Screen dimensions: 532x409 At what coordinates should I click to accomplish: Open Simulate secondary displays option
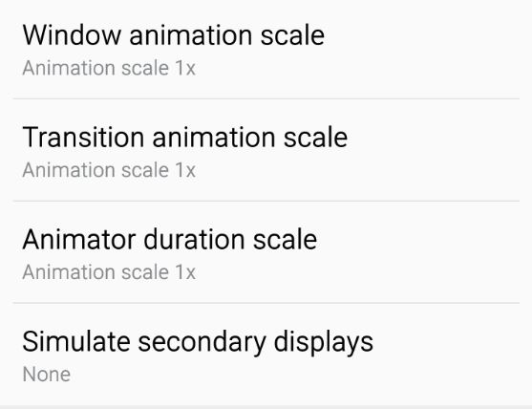tap(266, 354)
